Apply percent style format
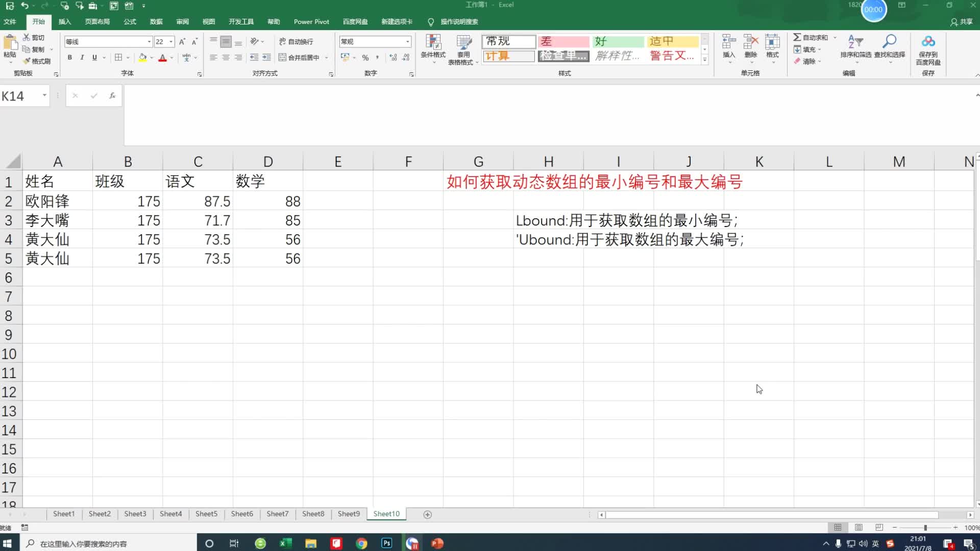 click(x=365, y=58)
